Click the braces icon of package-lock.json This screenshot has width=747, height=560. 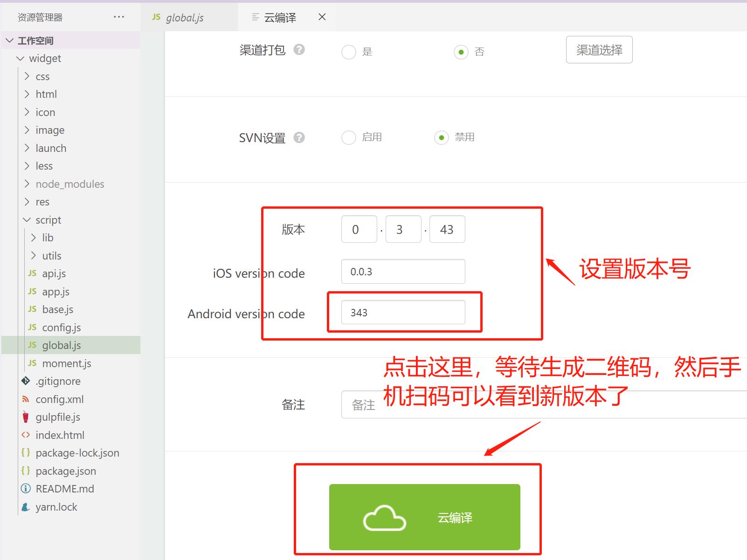(26, 452)
